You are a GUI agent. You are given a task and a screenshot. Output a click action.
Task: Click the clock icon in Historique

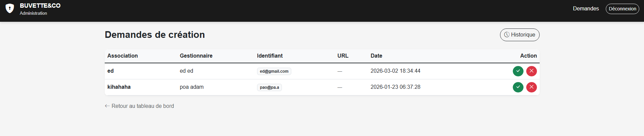pos(507,35)
